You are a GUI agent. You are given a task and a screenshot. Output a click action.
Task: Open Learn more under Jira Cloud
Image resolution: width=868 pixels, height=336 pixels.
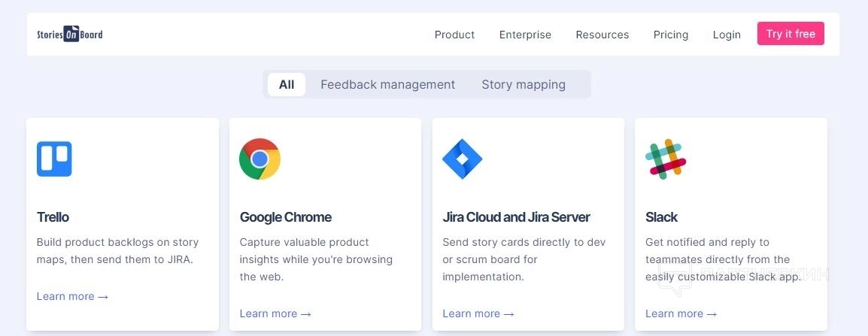pyautogui.click(x=478, y=314)
